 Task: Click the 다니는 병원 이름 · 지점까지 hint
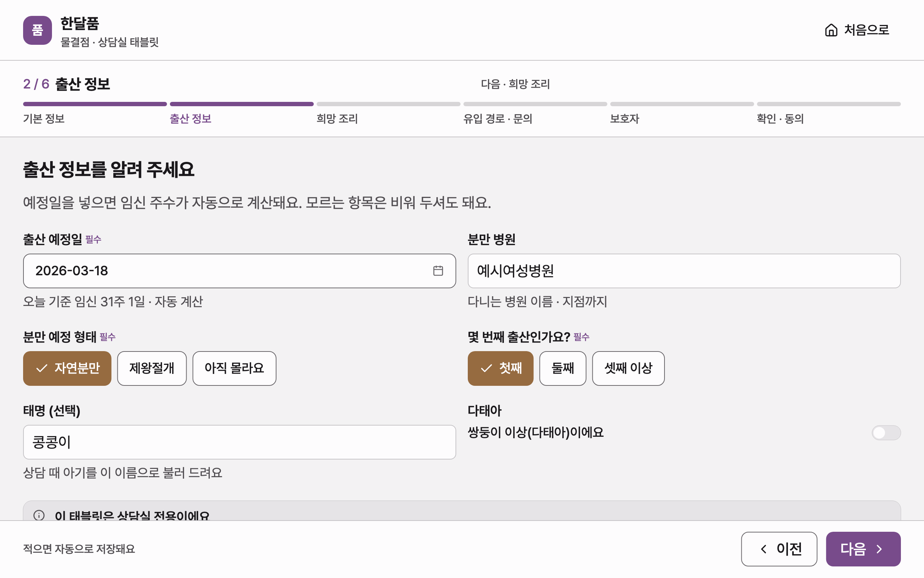click(x=537, y=302)
